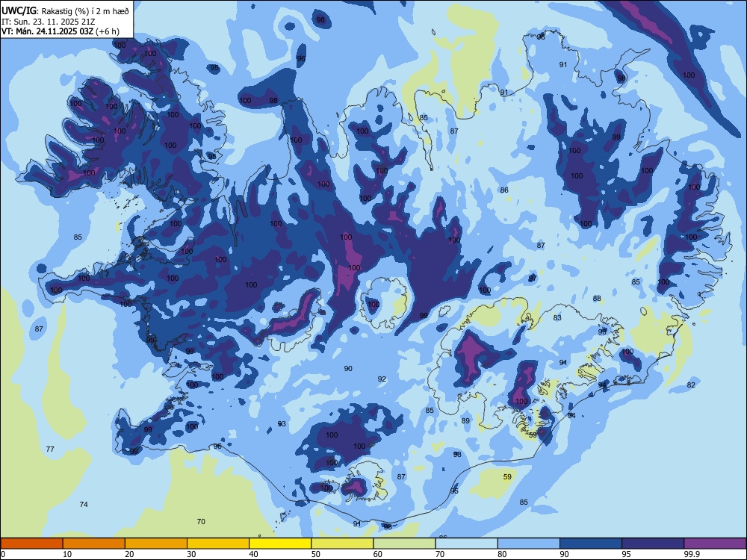Click the title 'UWC/IG: Rakastig (%) í 2 m hæð'
This screenshot has width=747, height=560.
65,11
